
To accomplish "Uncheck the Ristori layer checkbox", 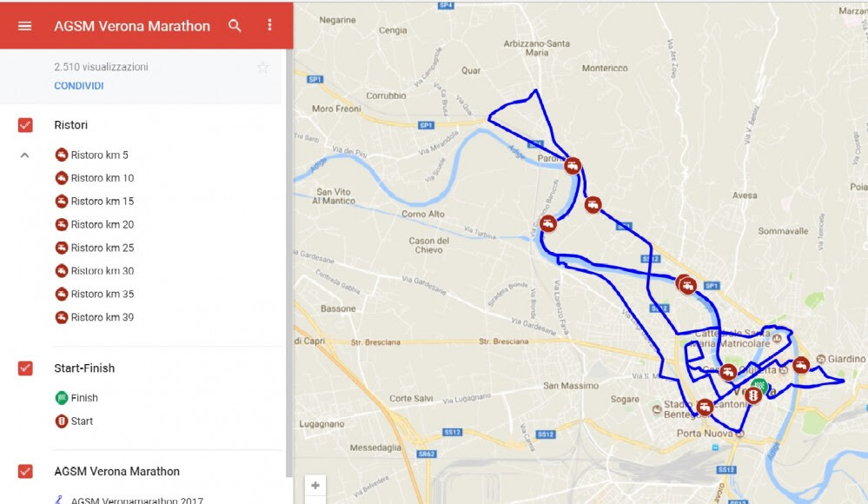I will 25,125.
